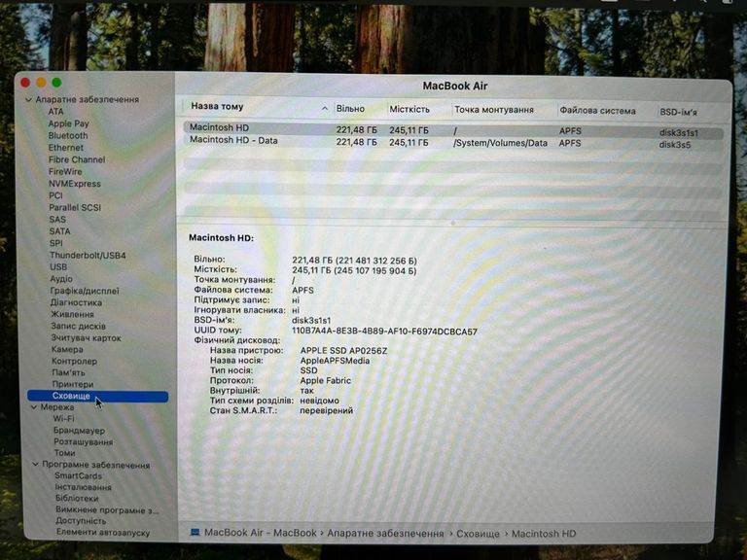
Task: Select Ethernet in the sidebar
Action: click(x=66, y=148)
